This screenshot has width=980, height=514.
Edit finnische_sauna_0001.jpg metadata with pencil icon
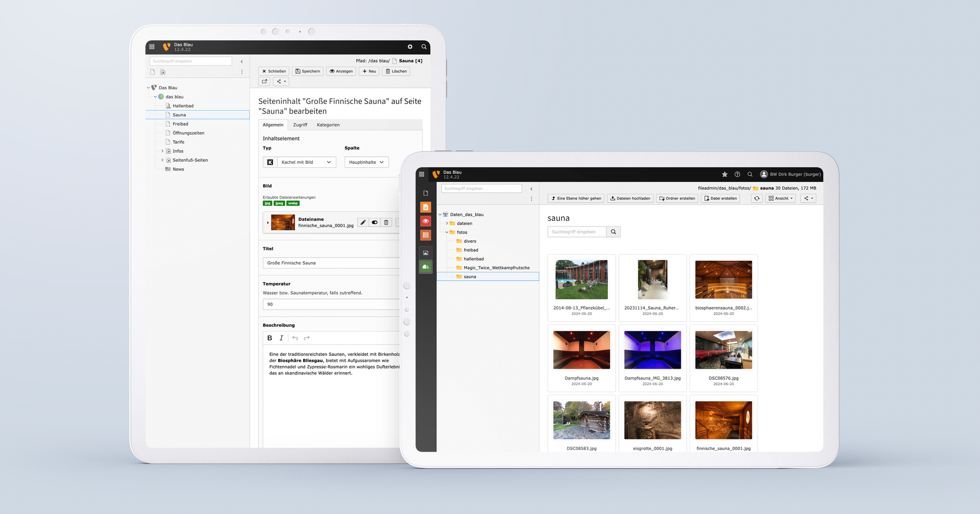pos(363,222)
